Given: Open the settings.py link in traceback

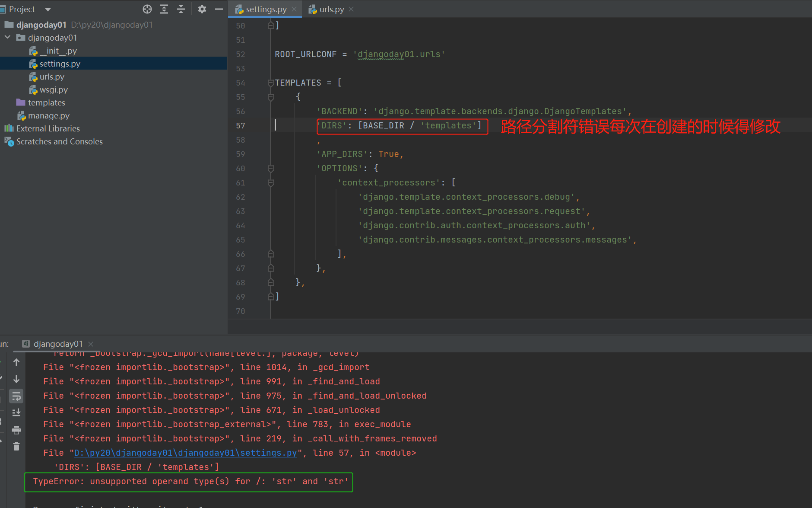Looking at the screenshot, I should pos(186,453).
